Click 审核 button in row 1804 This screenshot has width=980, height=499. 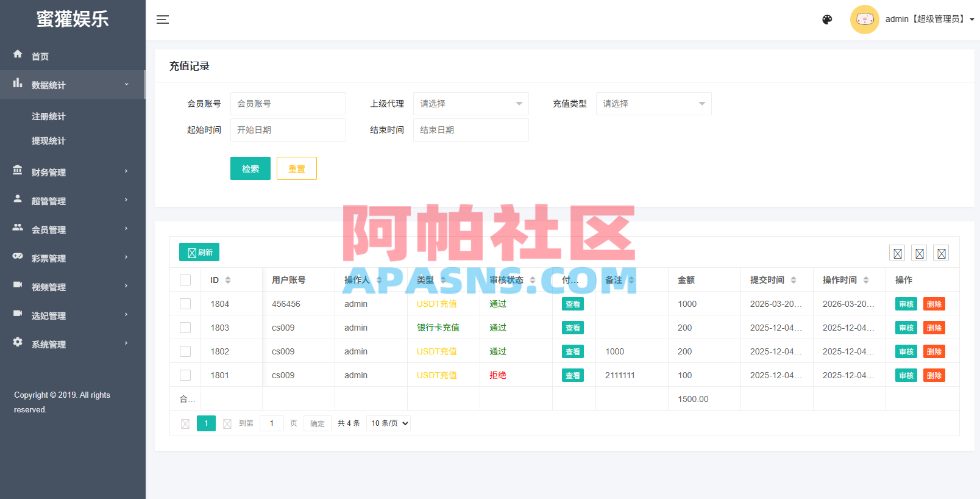tap(906, 304)
